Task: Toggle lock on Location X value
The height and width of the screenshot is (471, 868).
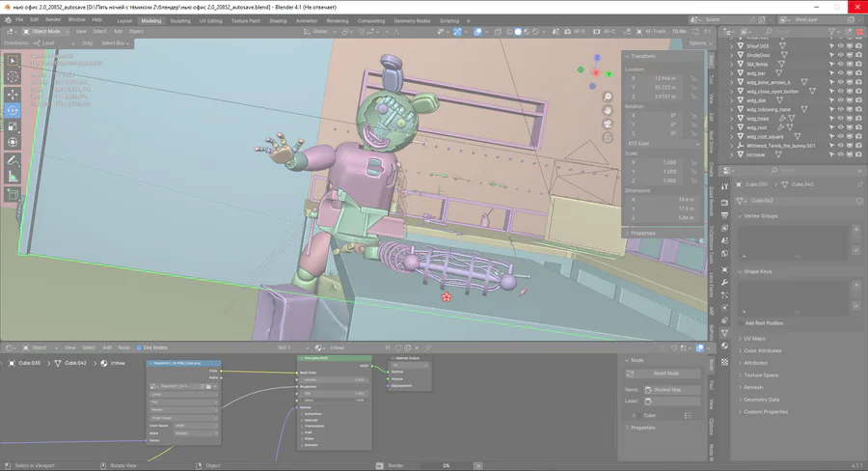Action: [694, 79]
